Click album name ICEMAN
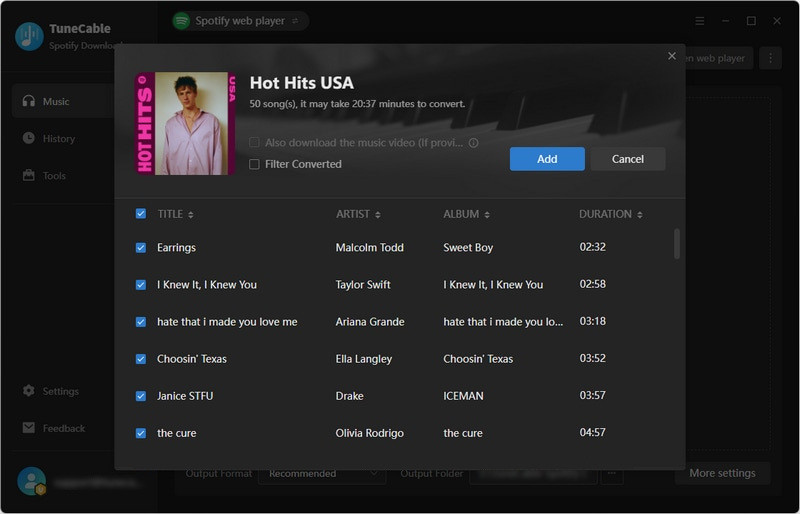800x514 pixels. pos(463,396)
